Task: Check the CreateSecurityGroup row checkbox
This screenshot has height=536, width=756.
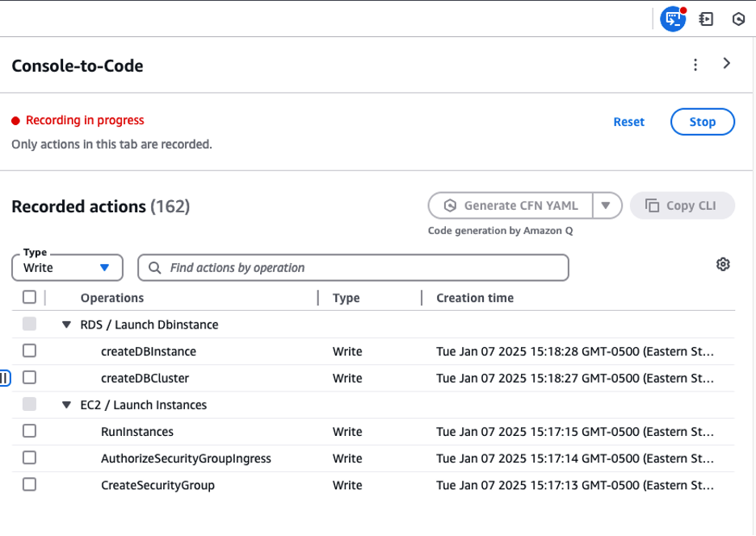Action: (29, 484)
